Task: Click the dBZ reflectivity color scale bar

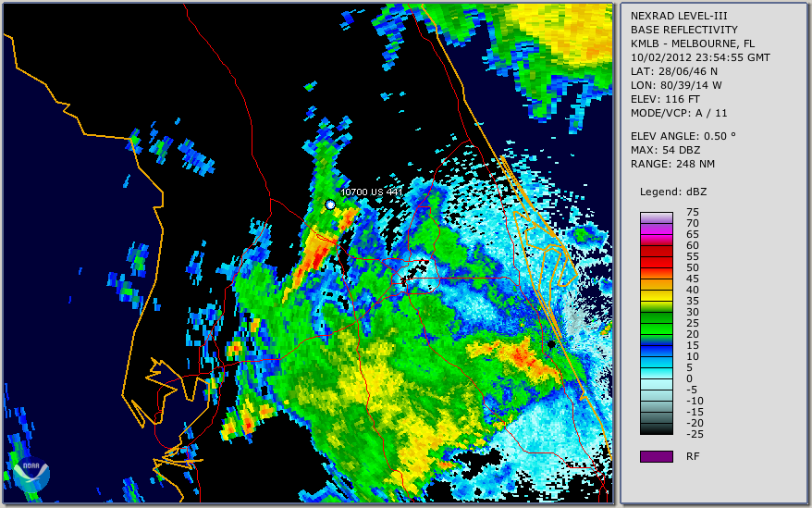Action: (656, 323)
